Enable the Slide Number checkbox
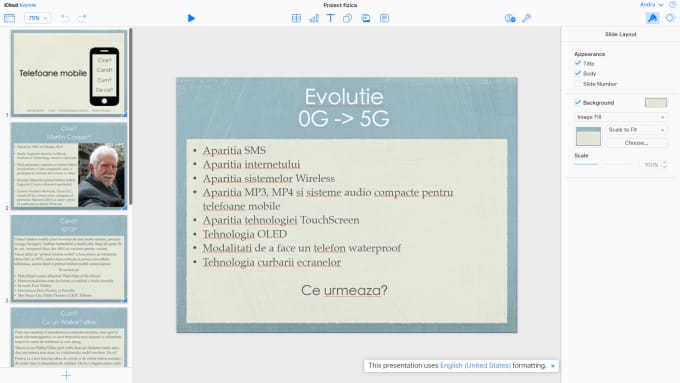The height and width of the screenshot is (383, 680). tap(578, 84)
